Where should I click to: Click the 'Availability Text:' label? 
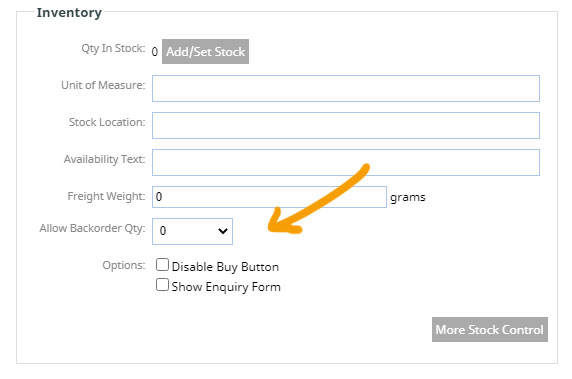(104, 159)
